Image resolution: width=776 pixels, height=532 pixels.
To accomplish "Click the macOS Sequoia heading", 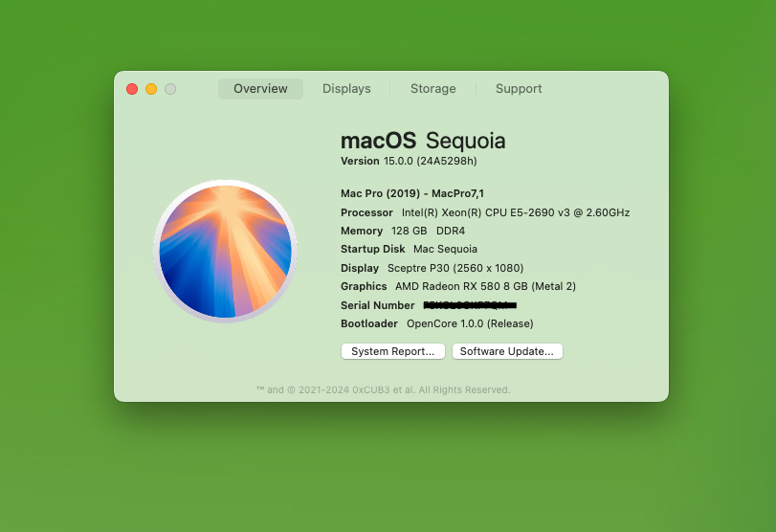I will click(423, 141).
